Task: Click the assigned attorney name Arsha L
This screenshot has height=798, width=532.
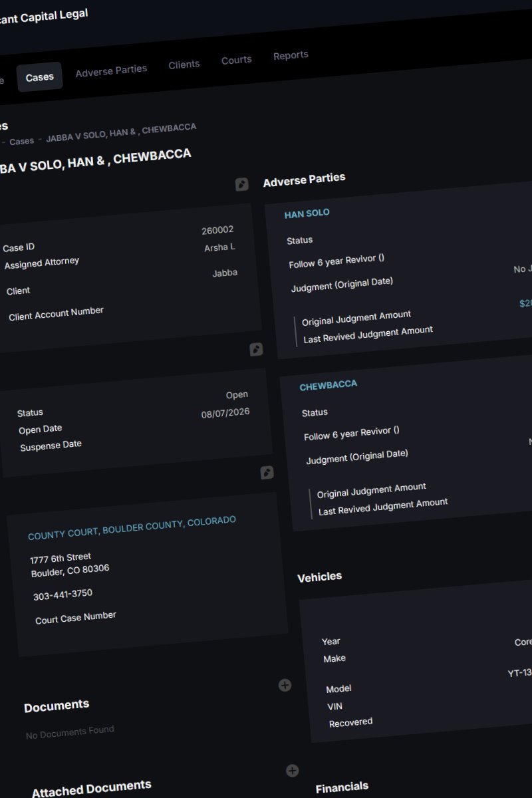Action: pyautogui.click(x=219, y=247)
